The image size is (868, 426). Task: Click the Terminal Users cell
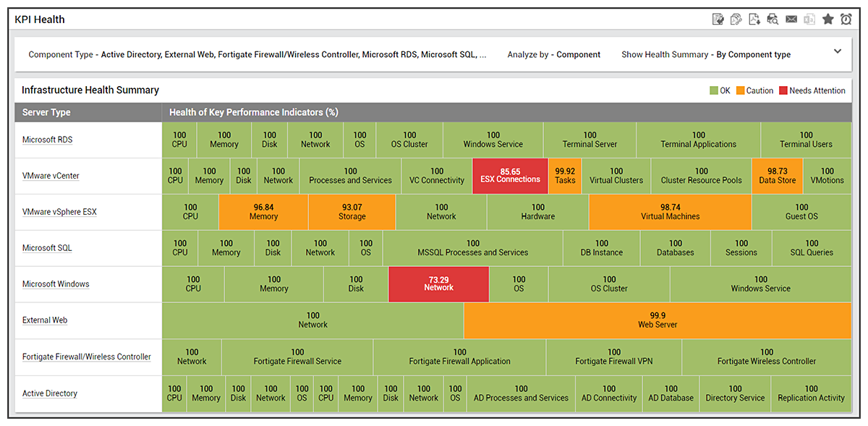click(806, 140)
